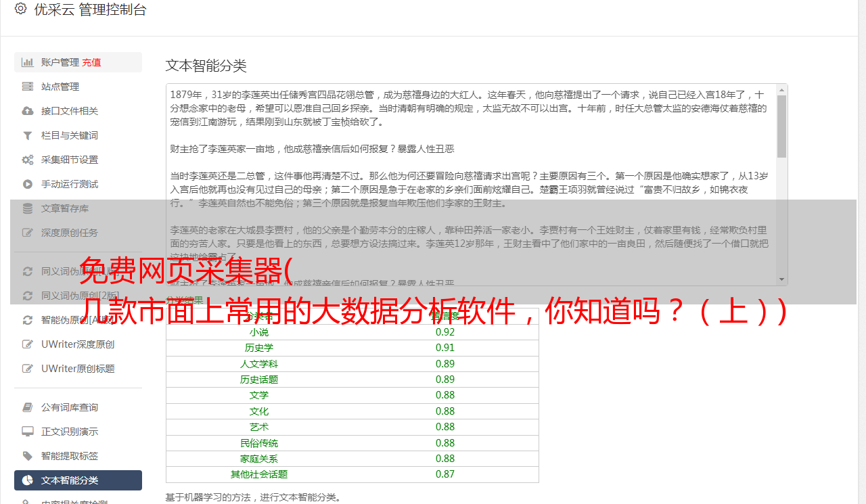Image resolution: width=866 pixels, height=504 pixels.
Task: Click the refresh icon for 智能伪原创
Action: [28, 320]
